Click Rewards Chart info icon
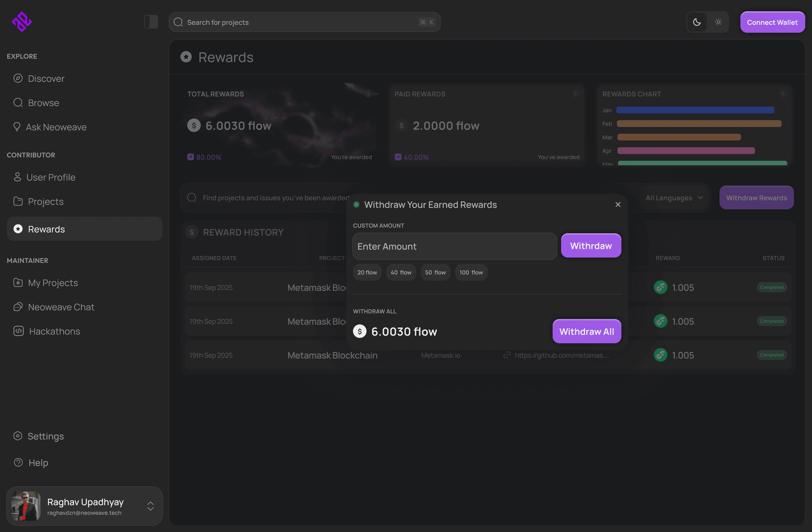The image size is (812, 532). pos(783,93)
